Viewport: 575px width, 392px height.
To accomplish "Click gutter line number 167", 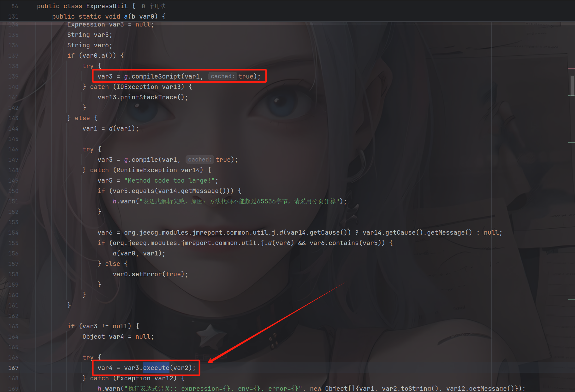I will pos(13,368).
